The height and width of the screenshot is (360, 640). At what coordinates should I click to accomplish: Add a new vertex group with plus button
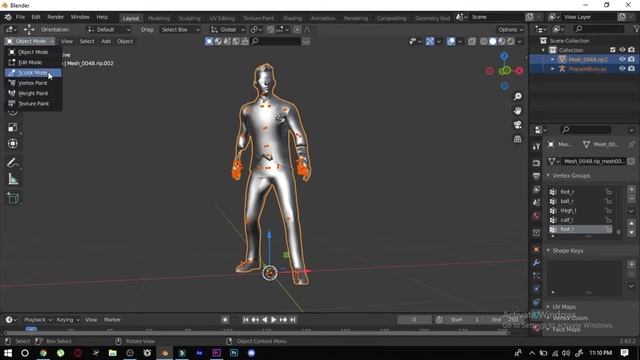[631, 190]
